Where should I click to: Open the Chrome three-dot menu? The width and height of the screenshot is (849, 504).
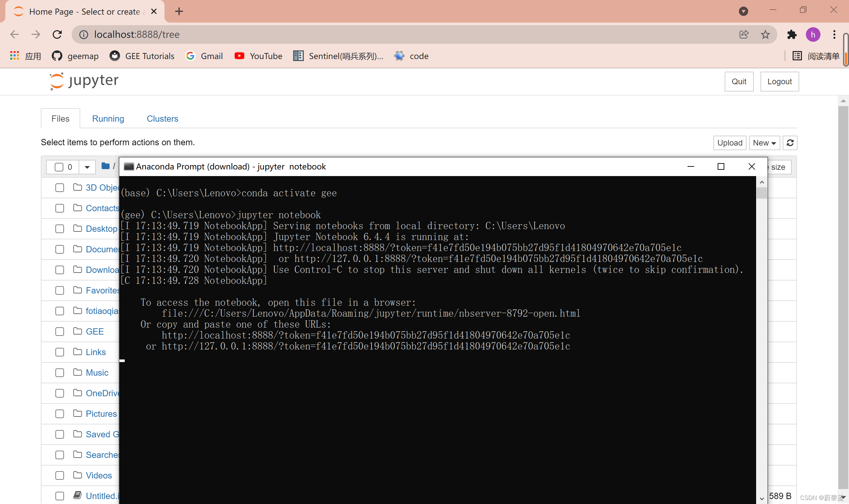(834, 34)
